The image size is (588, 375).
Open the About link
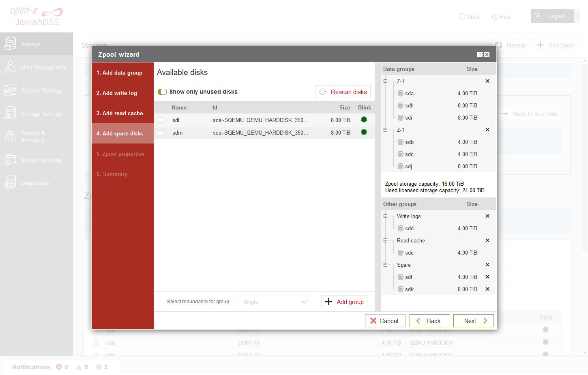(x=470, y=17)
